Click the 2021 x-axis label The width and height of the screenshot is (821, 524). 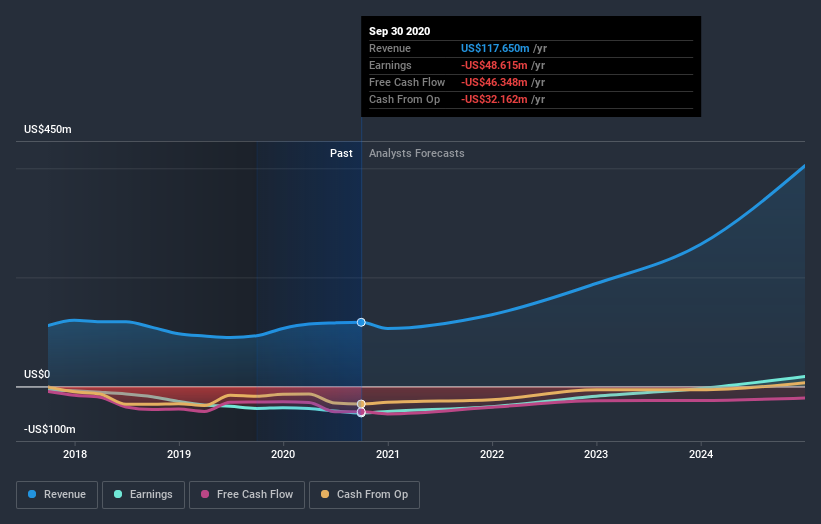(x=388, y=454)
